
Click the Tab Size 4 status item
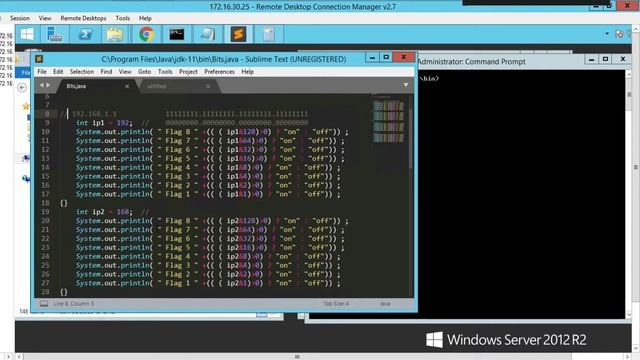pos(336,304)
